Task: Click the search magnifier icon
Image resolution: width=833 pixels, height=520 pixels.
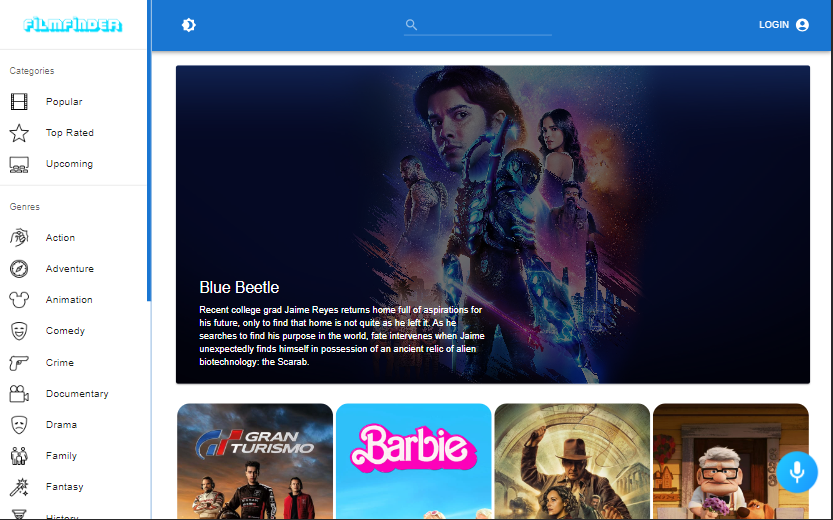Action: (x=411, y=24)
